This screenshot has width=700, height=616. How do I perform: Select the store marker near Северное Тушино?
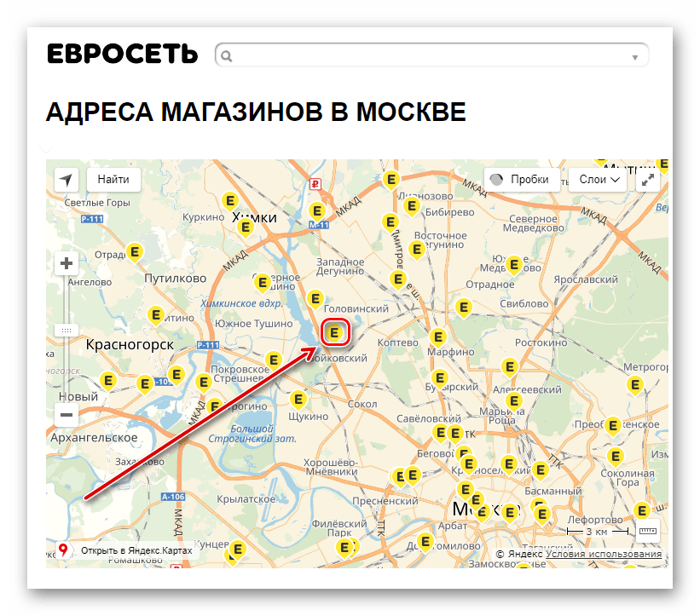[x=263, y=283]
